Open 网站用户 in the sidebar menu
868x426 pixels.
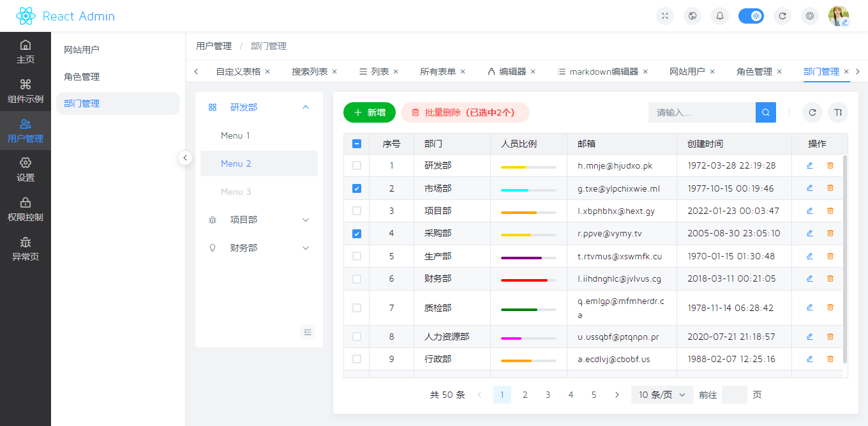pyautogui.click(x=82, y=49)
